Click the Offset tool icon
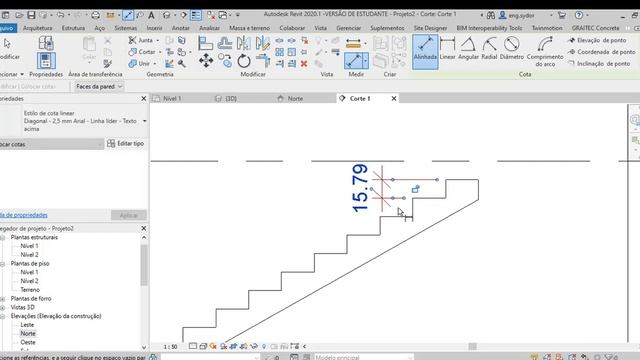This screenshot has height=360, width=640. 224,43
